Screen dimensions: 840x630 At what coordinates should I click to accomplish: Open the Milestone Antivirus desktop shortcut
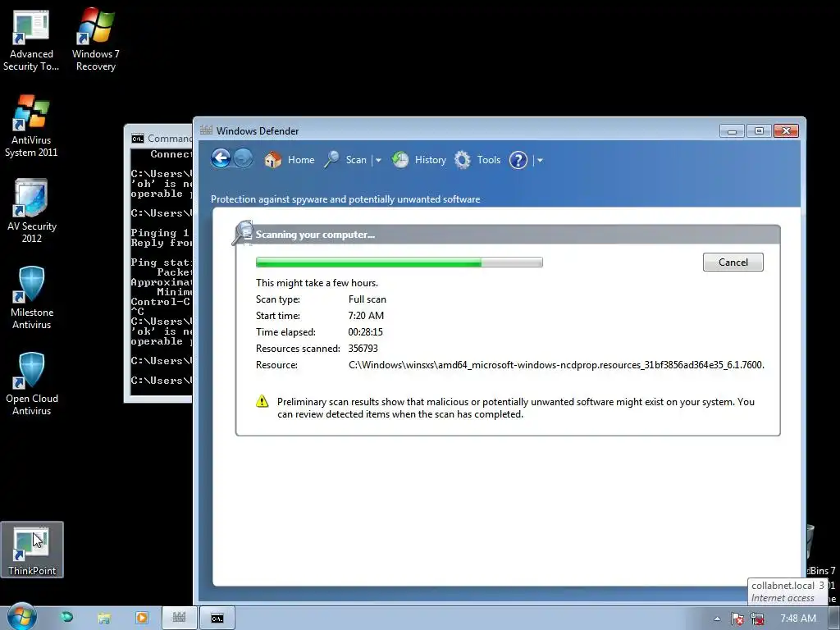tap(32, 298)
